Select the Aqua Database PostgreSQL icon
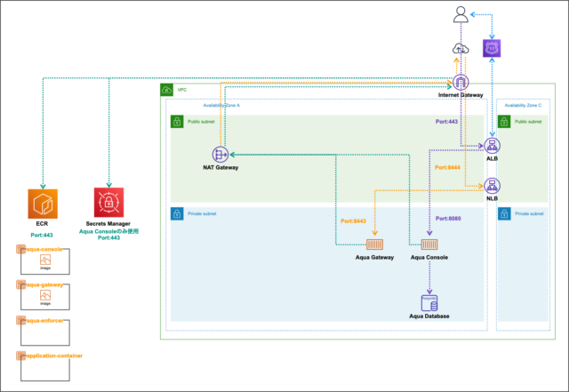 (x=429, y=303)
